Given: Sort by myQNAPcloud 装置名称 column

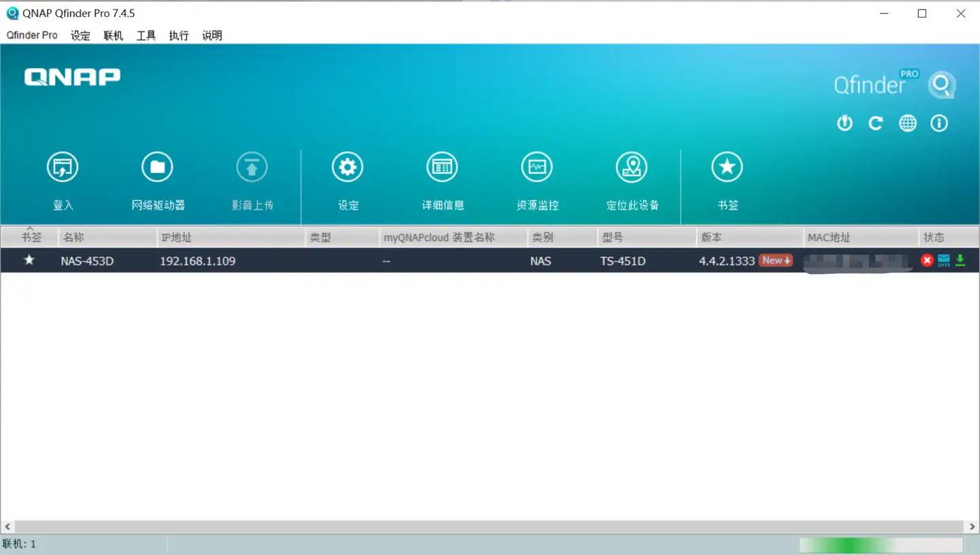Looking at the screenshot, I should coord(453,237).
